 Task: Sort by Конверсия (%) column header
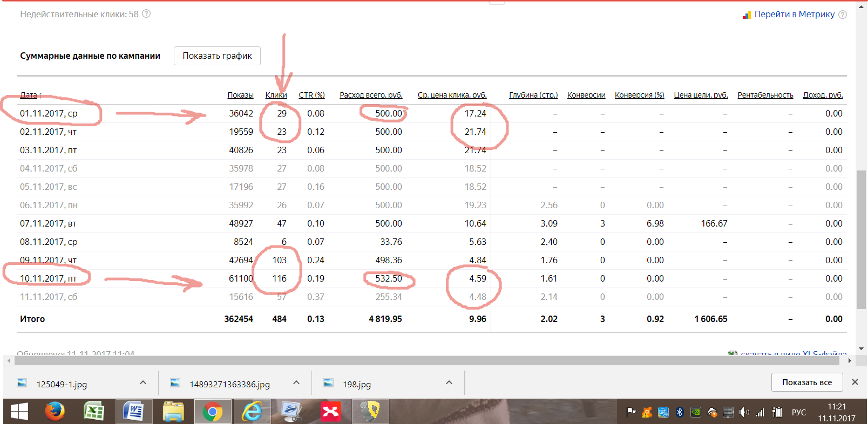(x=640, y=95)
